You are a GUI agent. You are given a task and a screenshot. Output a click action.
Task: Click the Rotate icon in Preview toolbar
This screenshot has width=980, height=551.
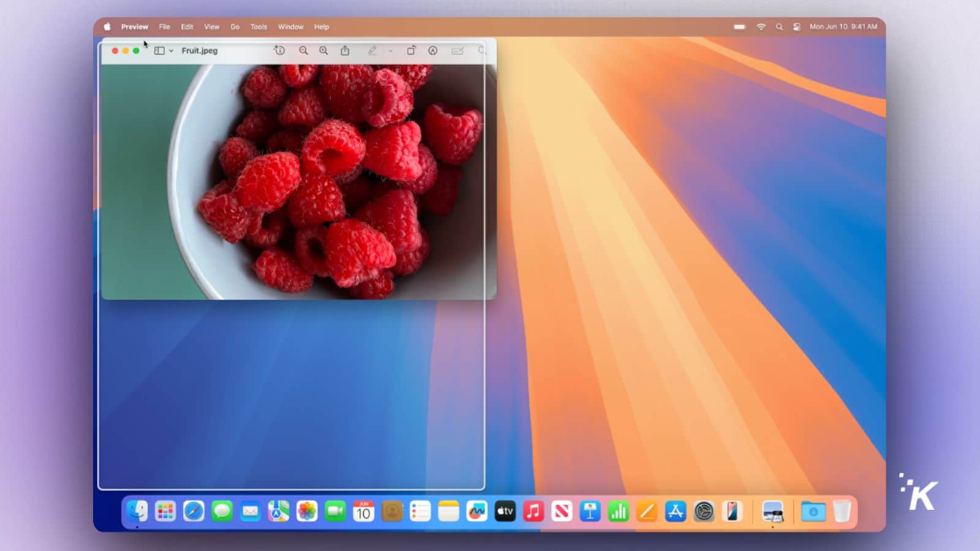(x=411, y=51)
